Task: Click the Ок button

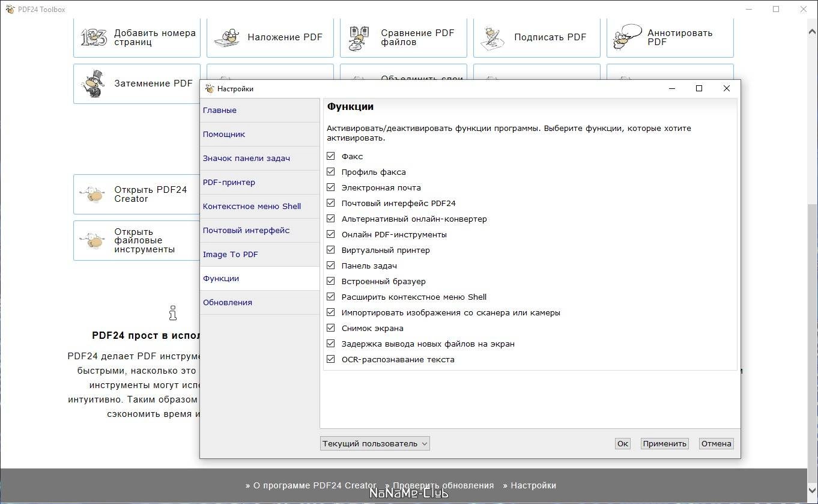Action: pyautogui.click(x=623, y=443)
